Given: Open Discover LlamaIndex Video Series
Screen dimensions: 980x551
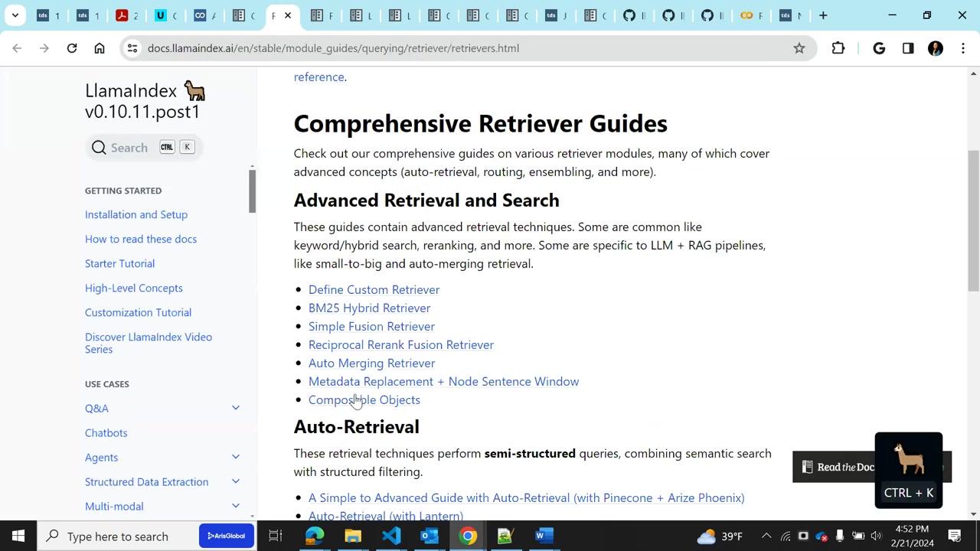Looking at the screenshot, I should point(149,343).
